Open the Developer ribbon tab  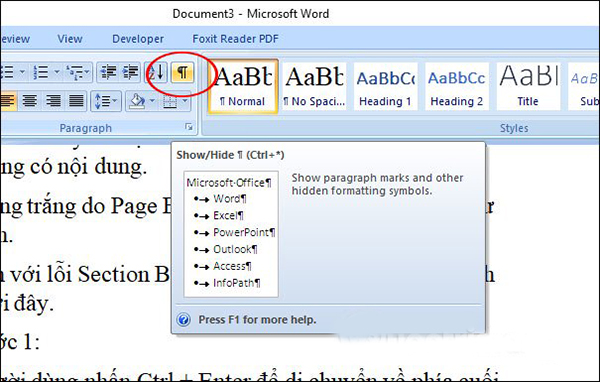point(138,39)
